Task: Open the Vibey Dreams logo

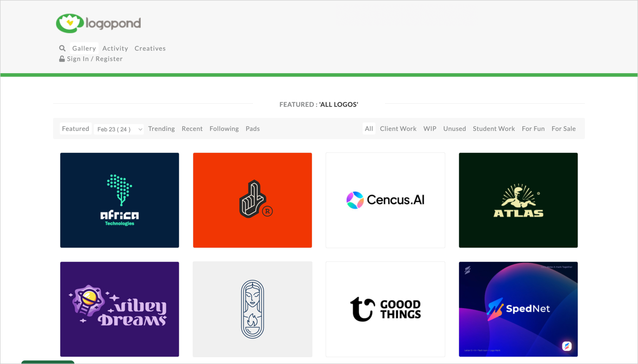Action: (119, 309)
